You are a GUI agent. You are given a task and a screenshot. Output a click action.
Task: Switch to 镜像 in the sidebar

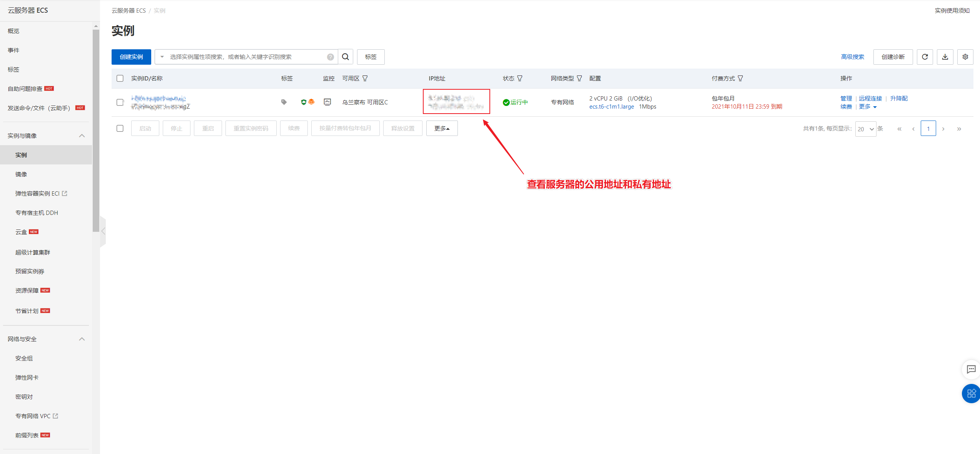point(21,174)
